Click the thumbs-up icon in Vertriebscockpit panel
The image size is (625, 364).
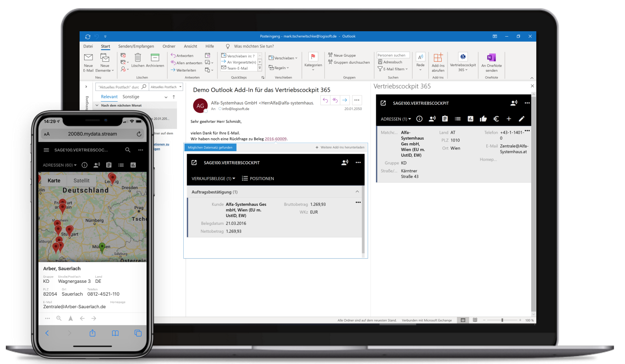483,119
